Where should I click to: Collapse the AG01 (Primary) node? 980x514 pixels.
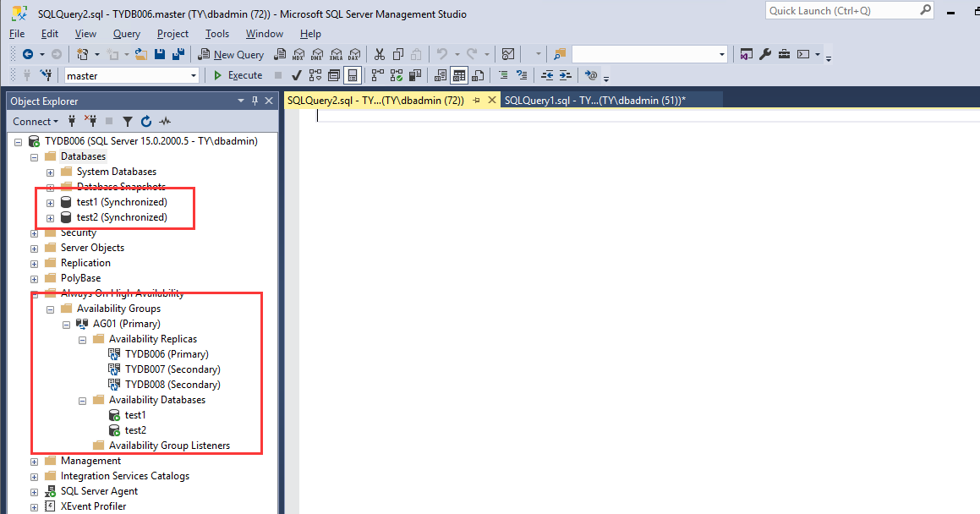[x=66, y=325]
